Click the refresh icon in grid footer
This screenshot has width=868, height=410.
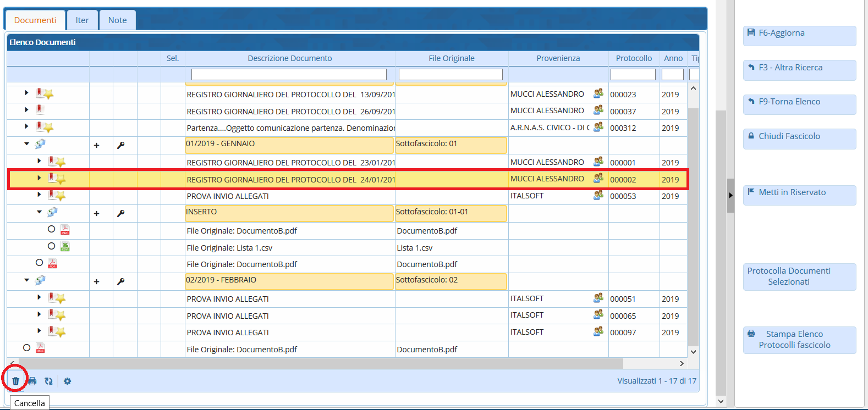tap(49, 381)
